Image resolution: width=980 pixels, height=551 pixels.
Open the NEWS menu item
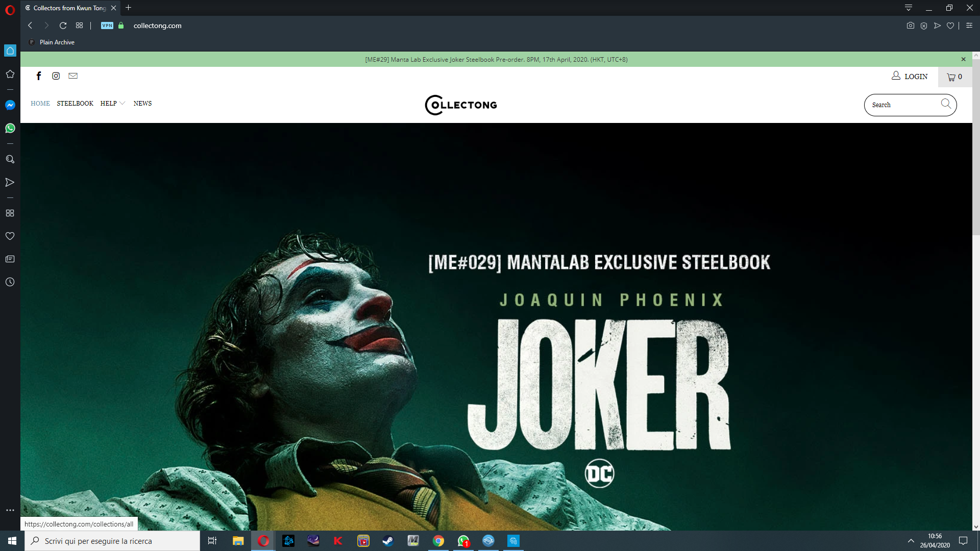(142, 104)
